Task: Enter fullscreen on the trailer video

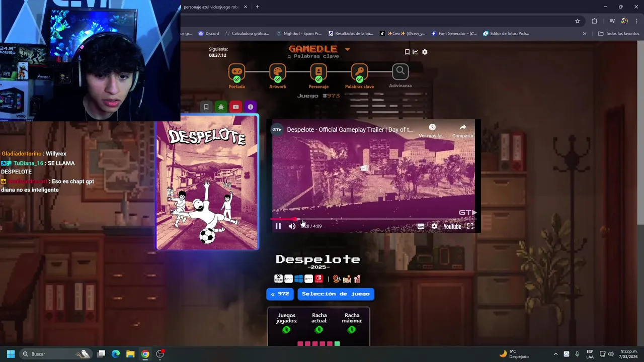Action: tap(470, 226)
